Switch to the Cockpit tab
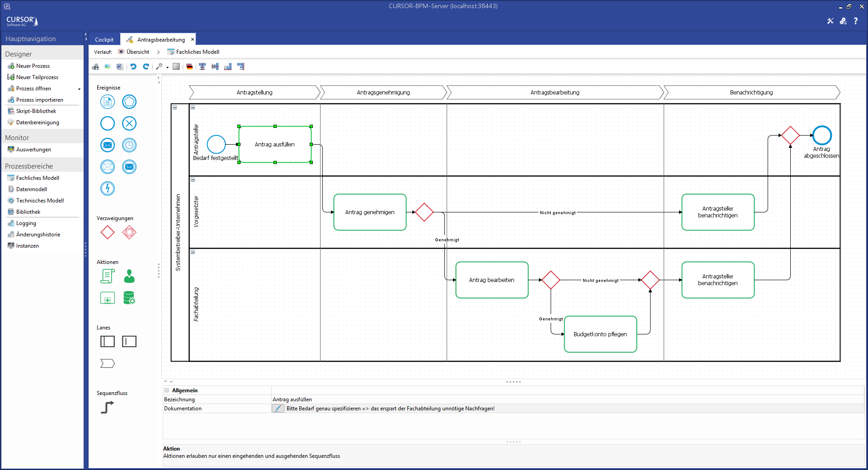868x470 pixels. click(104, 40)
